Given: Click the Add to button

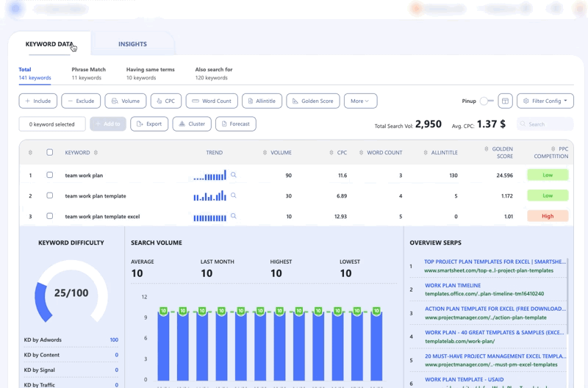Looking at the screenshot, I should (x=108, y=123).
